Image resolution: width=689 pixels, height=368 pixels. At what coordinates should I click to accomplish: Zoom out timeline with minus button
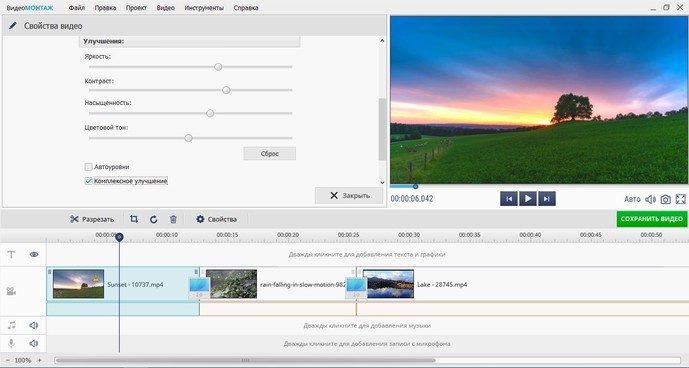(x=8, y=360)
